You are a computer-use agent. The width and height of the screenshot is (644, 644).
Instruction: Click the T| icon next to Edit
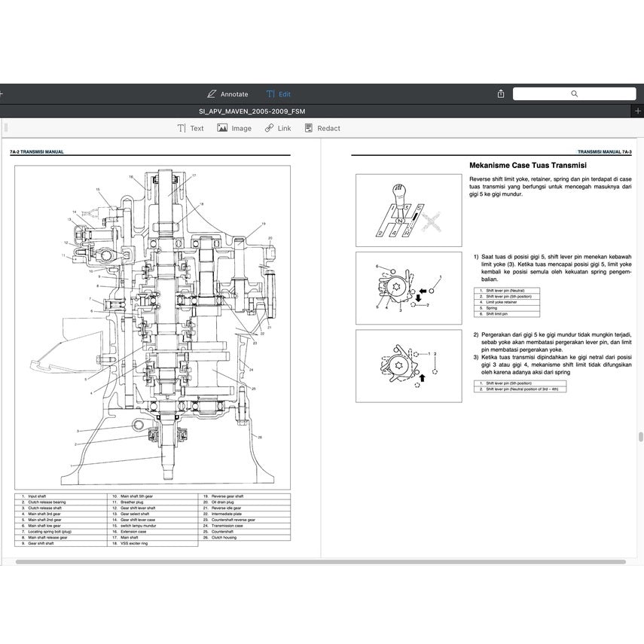pyautogui.click(x=270, y=93)
